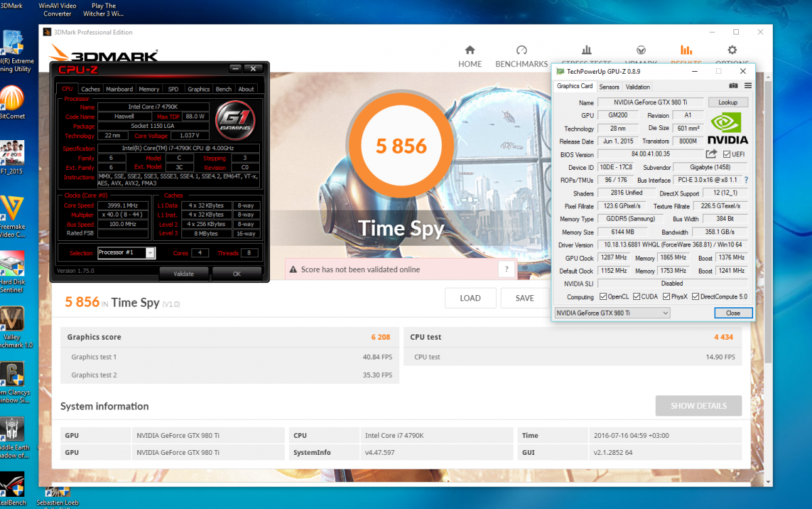Switch to the Graphics tab in CPU-Z
The image size is (812, 509).
pos(199,89)
